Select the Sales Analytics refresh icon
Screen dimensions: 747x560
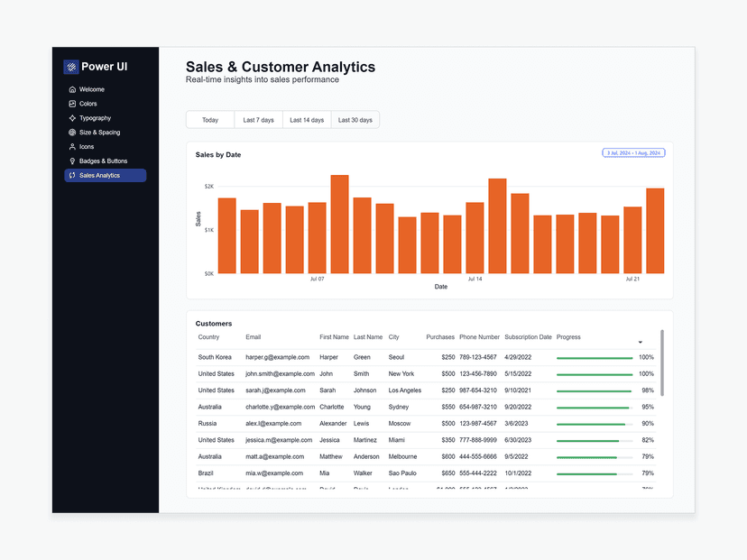pyautogui.click(x=72, y=174)
